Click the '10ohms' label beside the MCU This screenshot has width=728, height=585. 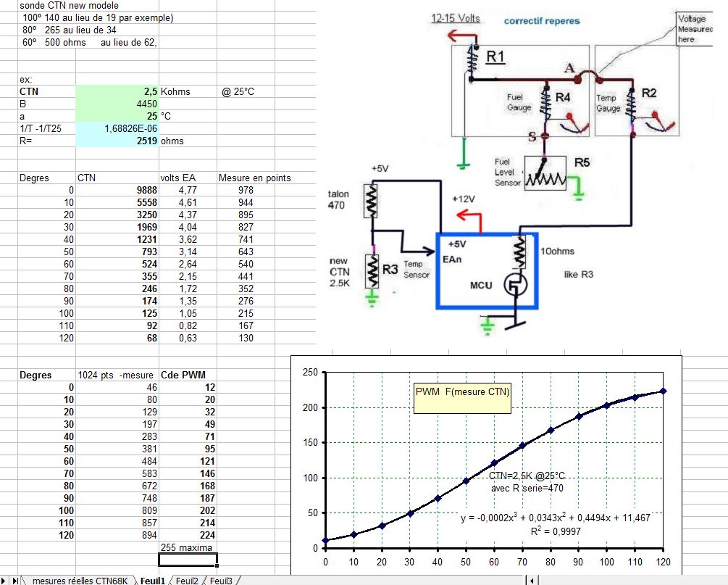(x=557, y=252)
